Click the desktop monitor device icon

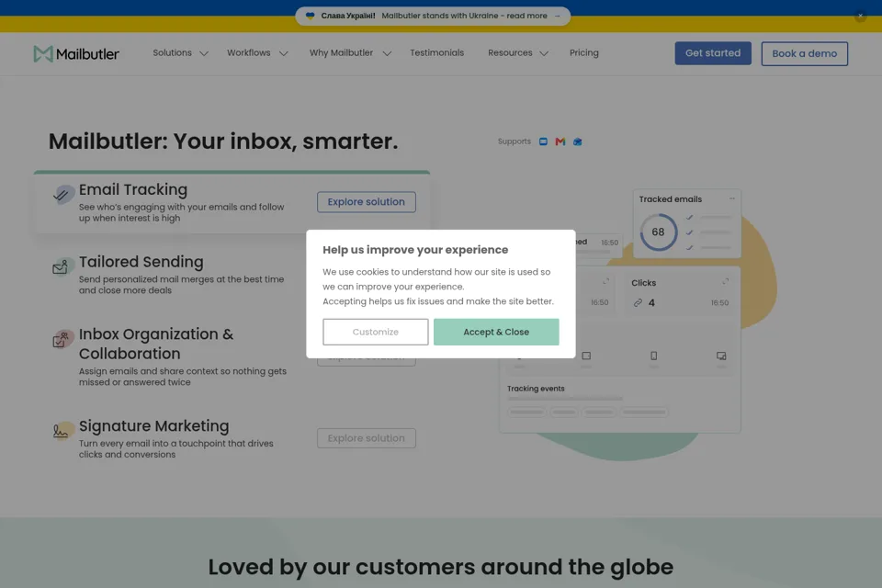(x=721, y=356)
